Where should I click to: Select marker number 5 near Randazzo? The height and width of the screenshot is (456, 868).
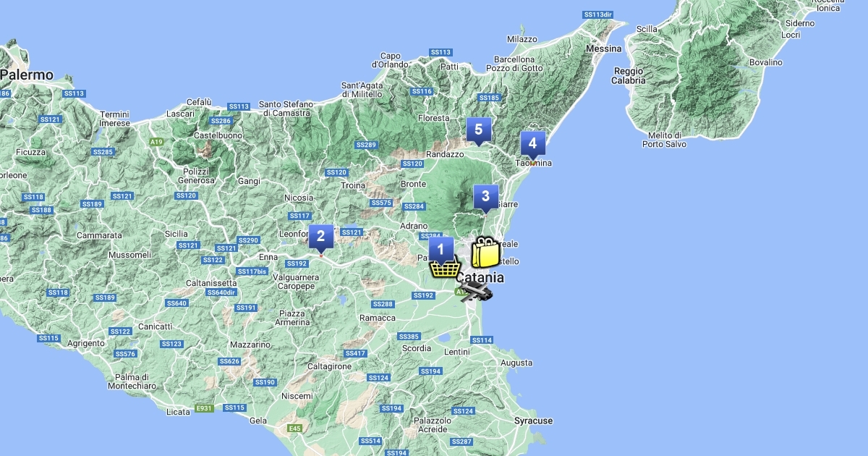pyautogui.click(x=478, y=130)
